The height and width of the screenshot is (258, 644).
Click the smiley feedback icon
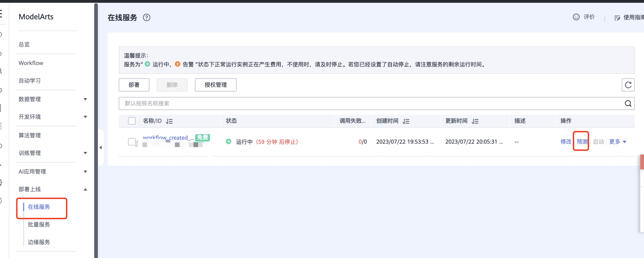point(576,17)
